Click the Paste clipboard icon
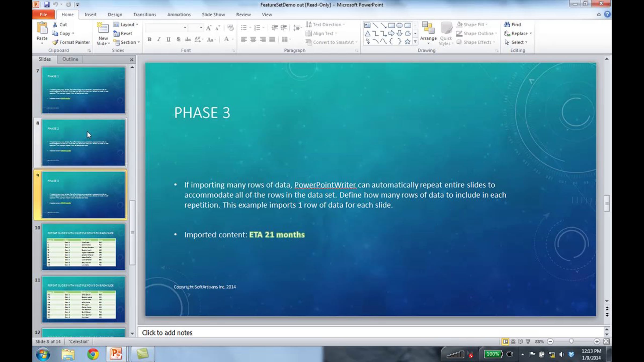This screenshot has height=362, width=644. point(42,28)
